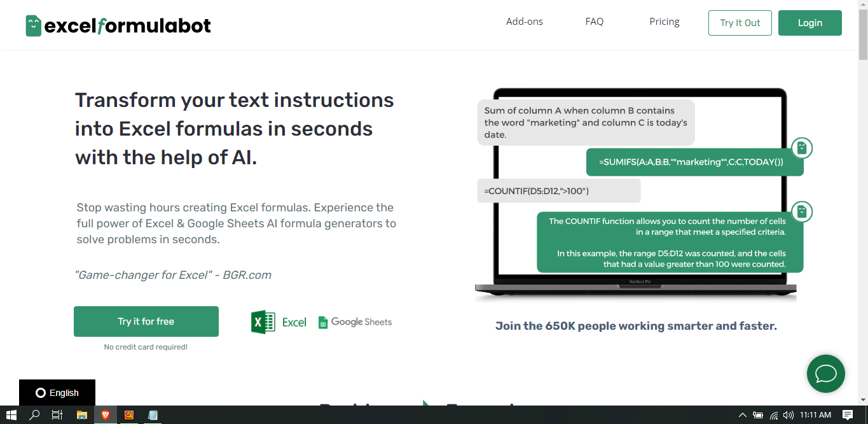Click the Excel logo icon
868x424 pixels.
263,322
